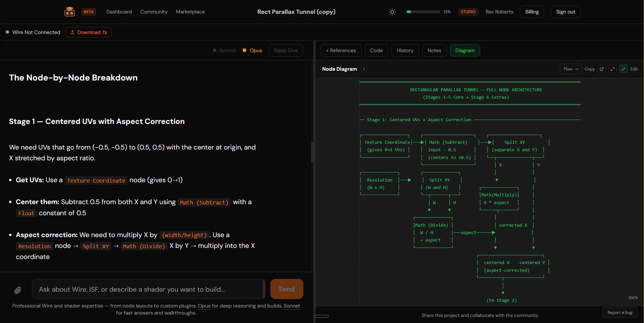Click the chat message input field
644x323 pixels.
[x=148, y=289]
